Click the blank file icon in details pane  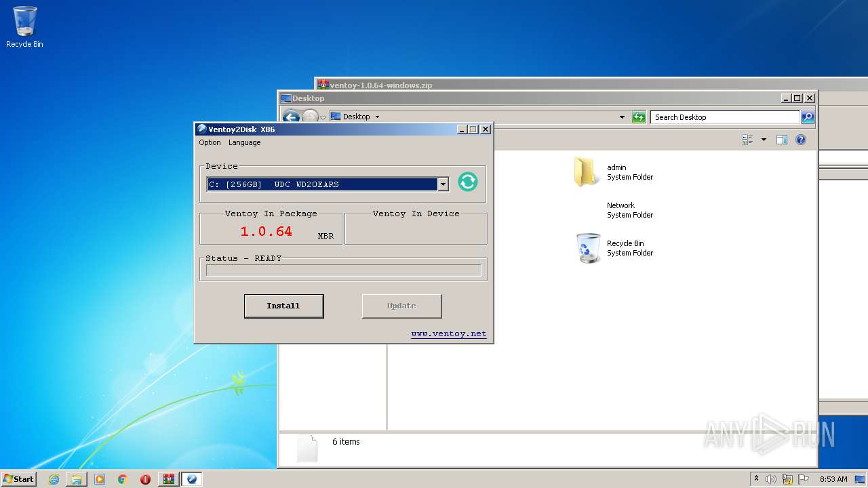307,449
